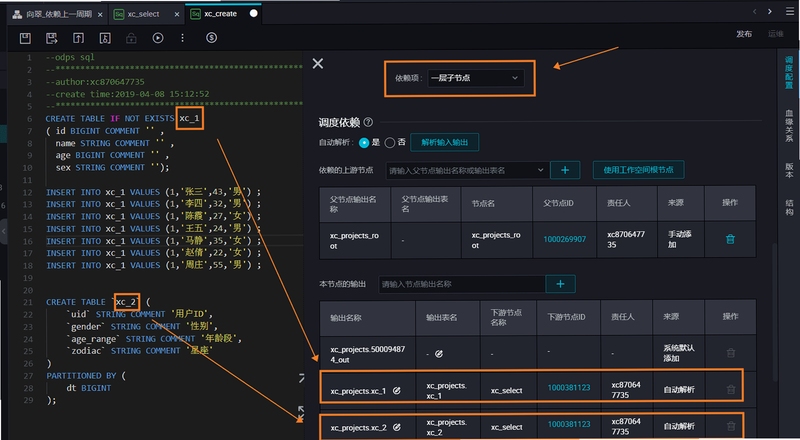Select 否 for 自动解析
This screenshot has height=440, width=800.
[390, 143]
